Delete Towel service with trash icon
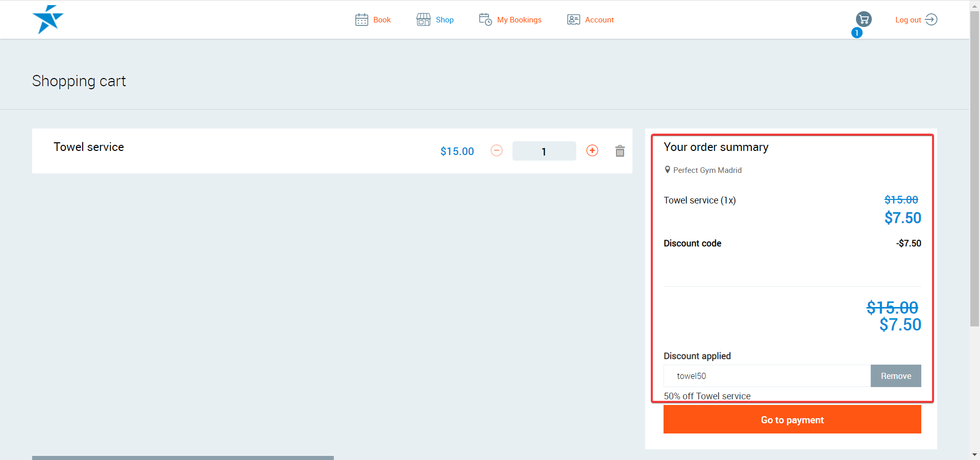Screen dimensions: 980x460 [x=620, y=151]
